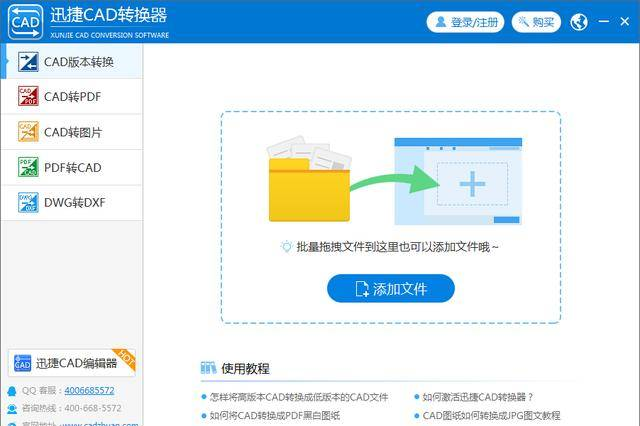Image resolution: width=640 pixels, height=426 pixels.
Task: Click the 迅捷CAD编辑器 icon at the sidebar bottom
Action: pos(22,363)
